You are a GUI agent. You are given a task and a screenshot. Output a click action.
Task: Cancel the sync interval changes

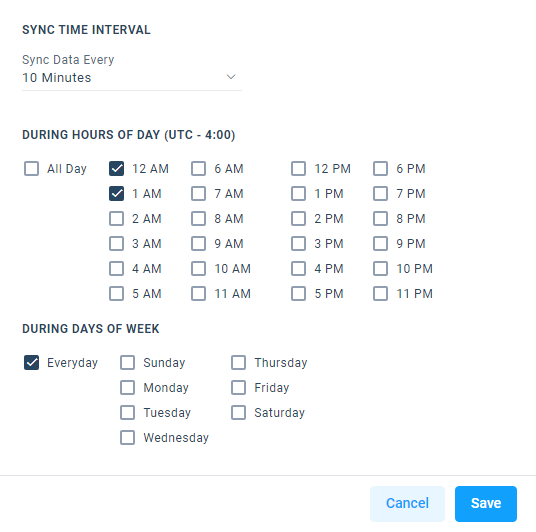(x=407, y=504)
